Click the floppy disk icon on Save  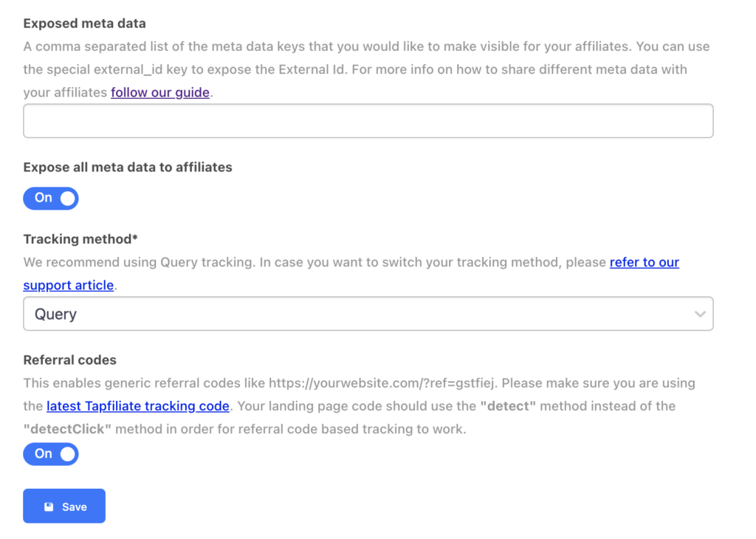click(x=49, y=507)
